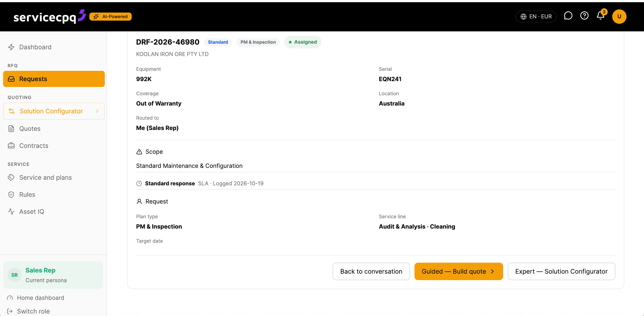
Task: Click the AI-Powered badge
Action: [x=110, y=17]
